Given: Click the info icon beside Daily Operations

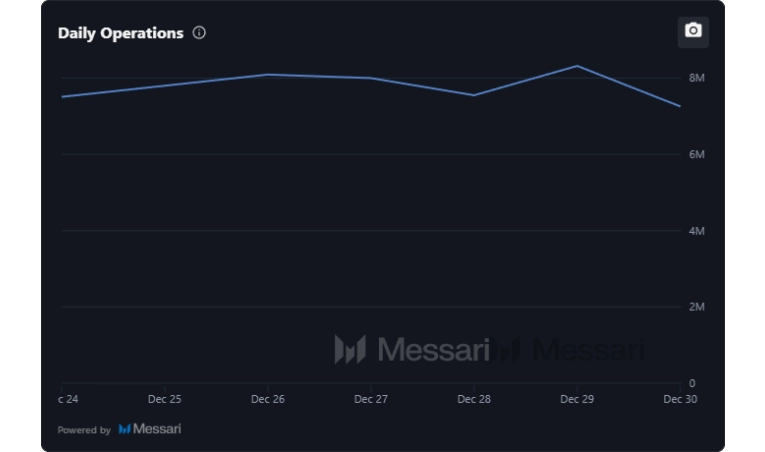Looking at the screenshot, I should click(x=199, y=33).
